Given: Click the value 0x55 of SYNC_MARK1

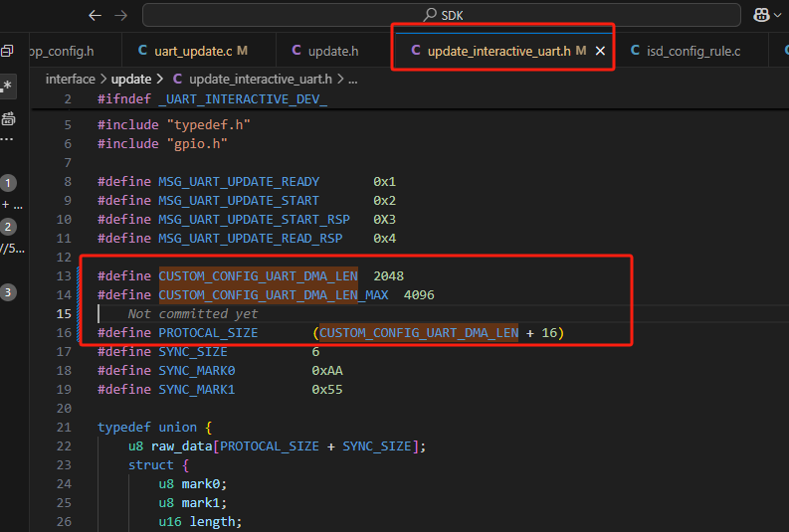Looking at the screenshot, I should [x=327, y=390].
